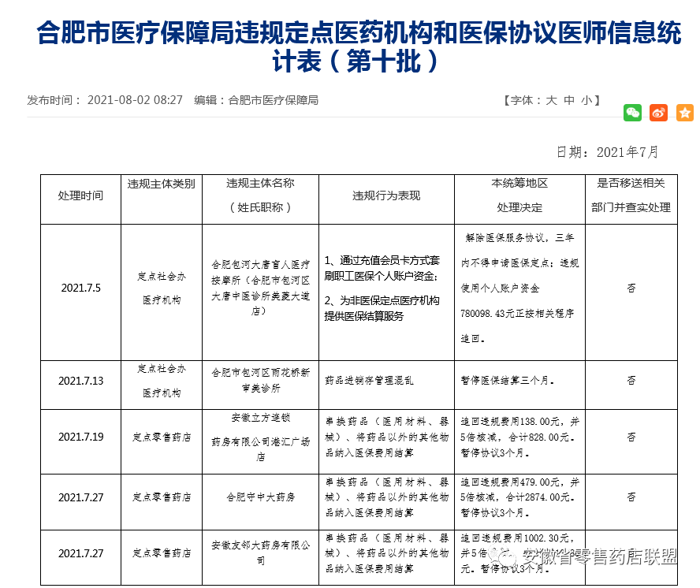
Task: Click the 暂停医保结算三个月 decision cell
Action: 507,380
